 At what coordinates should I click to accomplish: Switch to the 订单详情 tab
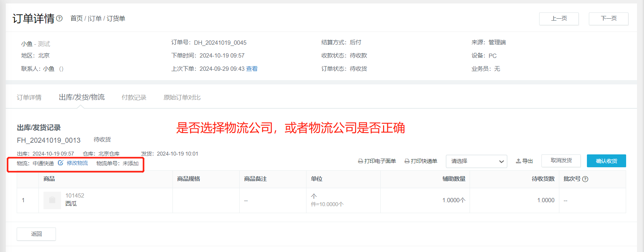tap(29, 97)
